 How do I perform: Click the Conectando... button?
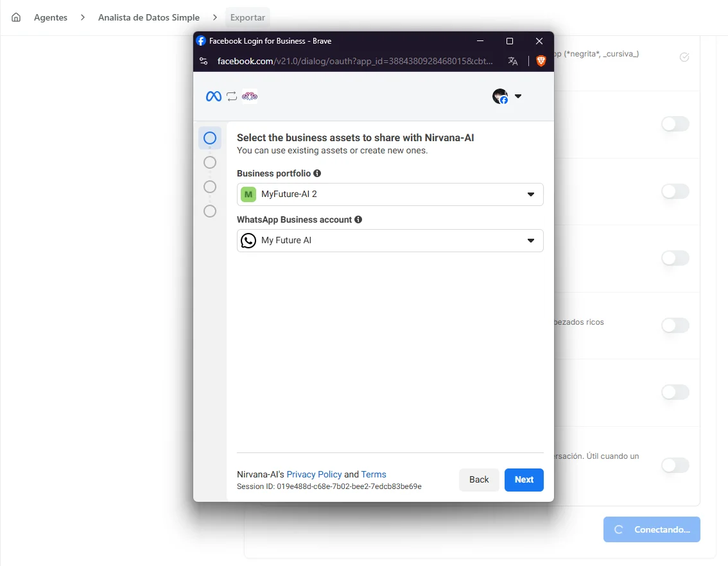(652, 529)
